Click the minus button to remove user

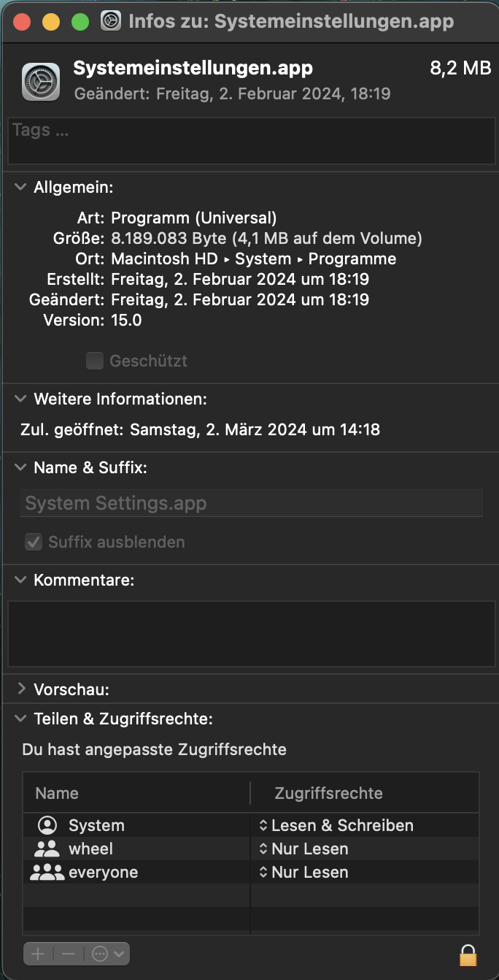[x=69, y=954]
